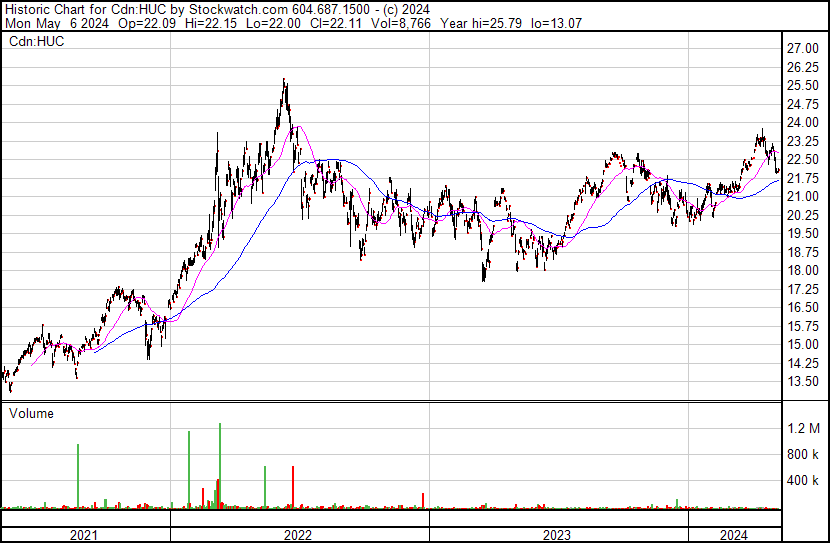
Task: Click the Cdn:HUC symbol label
Action: (37, 42)
